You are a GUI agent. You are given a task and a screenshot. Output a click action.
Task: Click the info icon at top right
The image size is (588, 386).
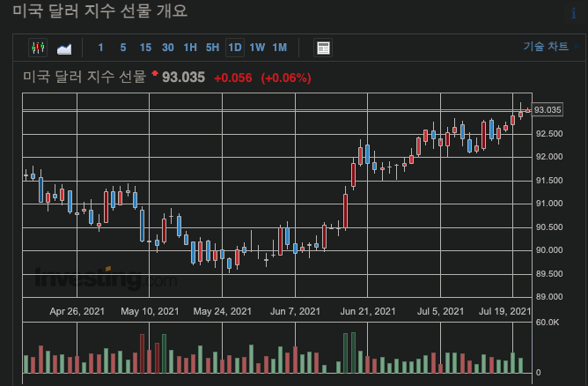574,13
